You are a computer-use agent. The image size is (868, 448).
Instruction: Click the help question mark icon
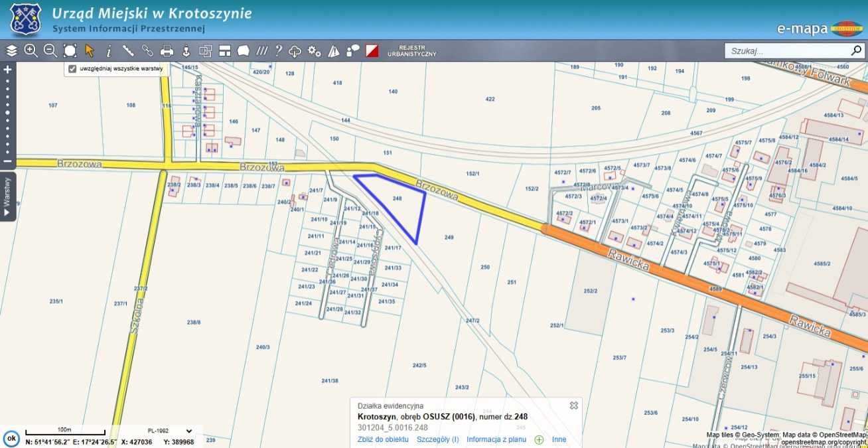pyautogui.click(x=279, y=50)
